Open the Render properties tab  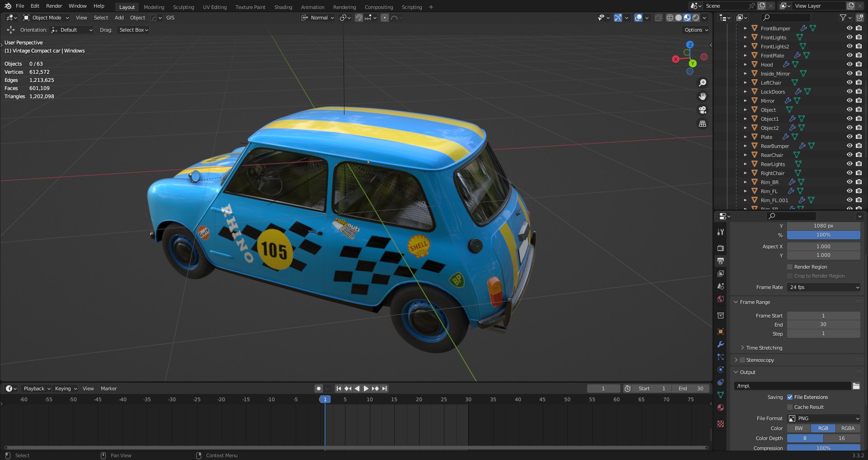(x=721, y=248)
